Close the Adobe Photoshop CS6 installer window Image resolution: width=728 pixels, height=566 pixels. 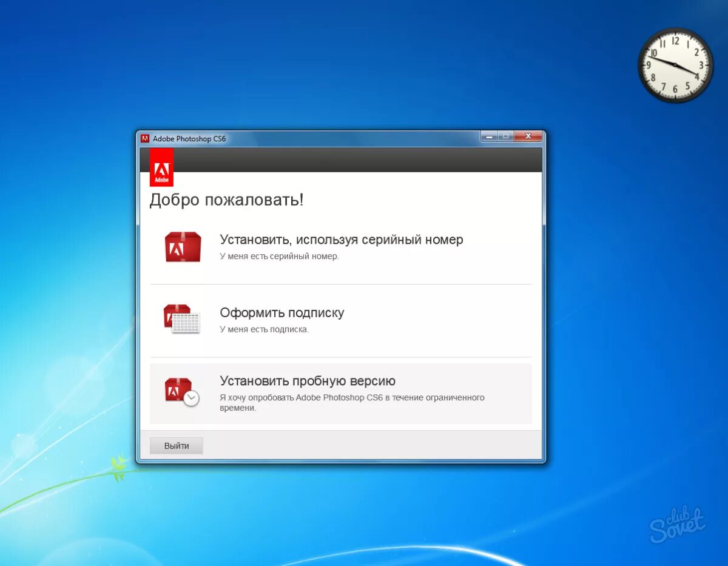click(x=528, y=136)
